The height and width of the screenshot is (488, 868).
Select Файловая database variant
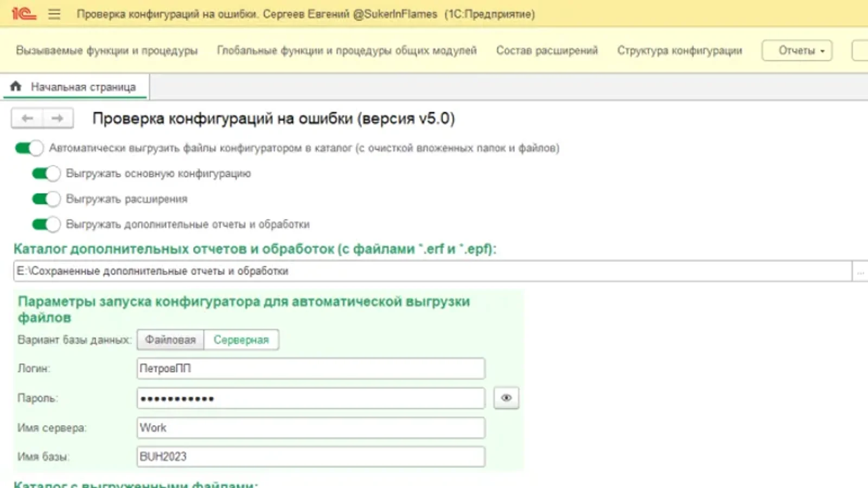tap(170, 340)
